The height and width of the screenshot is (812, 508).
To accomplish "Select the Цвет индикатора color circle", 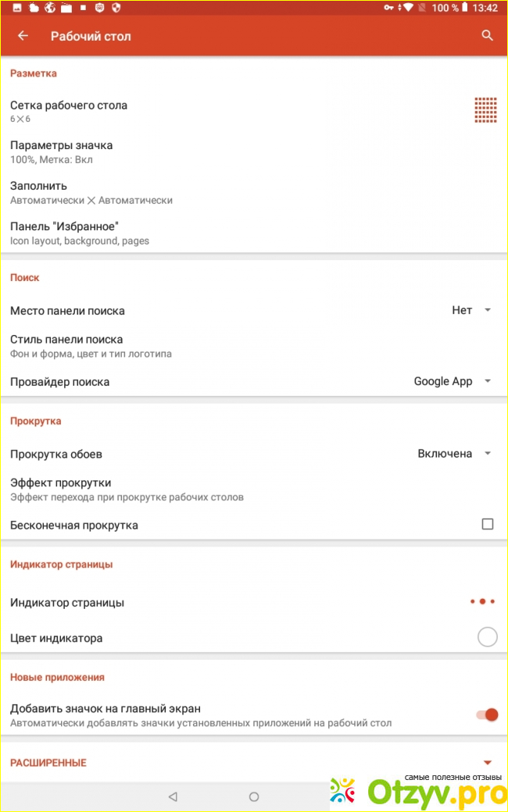I will pos(487,637).
